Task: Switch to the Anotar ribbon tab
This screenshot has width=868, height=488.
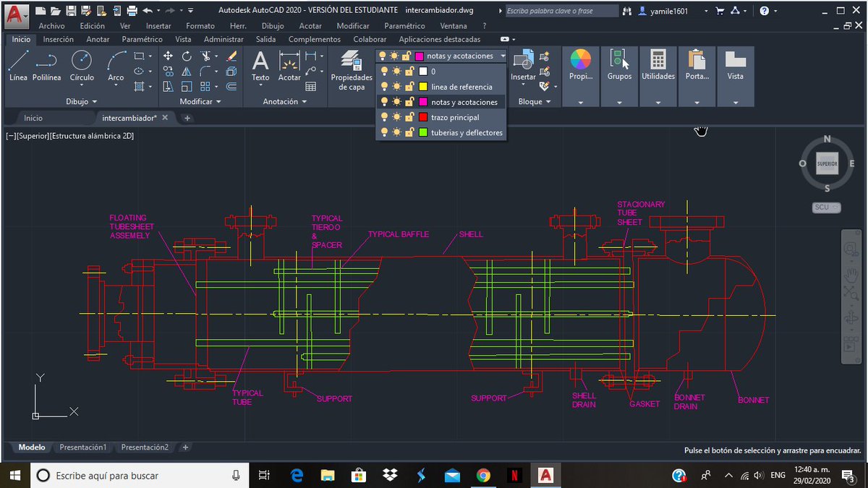Action: click(98, 39)
